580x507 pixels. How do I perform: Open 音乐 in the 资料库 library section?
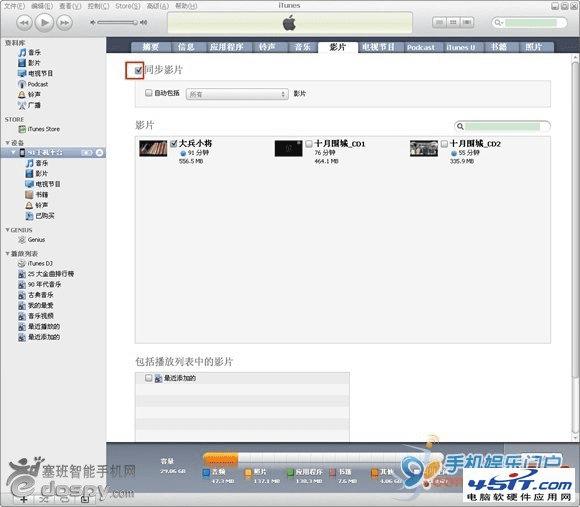(x=30, y=52)
